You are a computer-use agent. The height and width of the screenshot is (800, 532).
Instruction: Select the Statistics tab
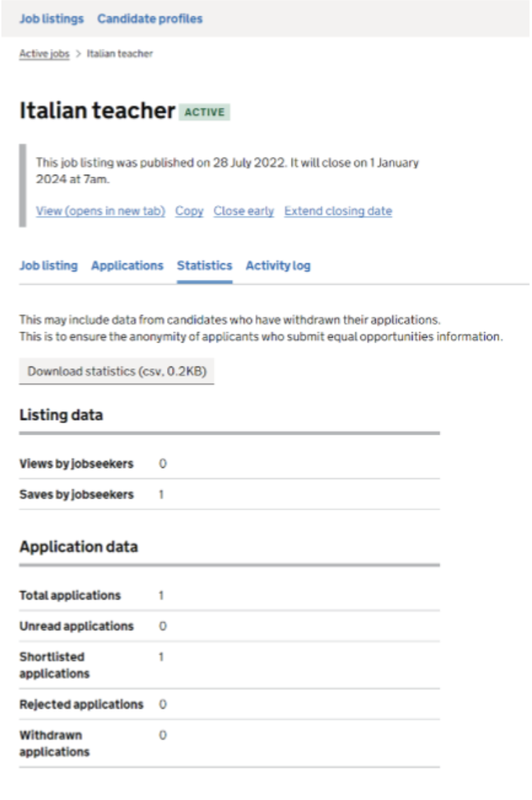[204, 265]
